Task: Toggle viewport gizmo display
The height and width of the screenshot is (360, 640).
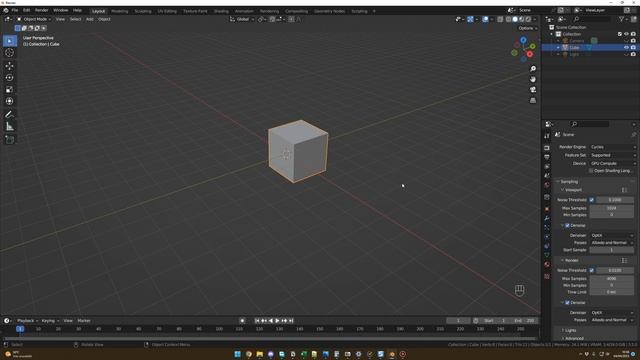Action: pos(470,19)
